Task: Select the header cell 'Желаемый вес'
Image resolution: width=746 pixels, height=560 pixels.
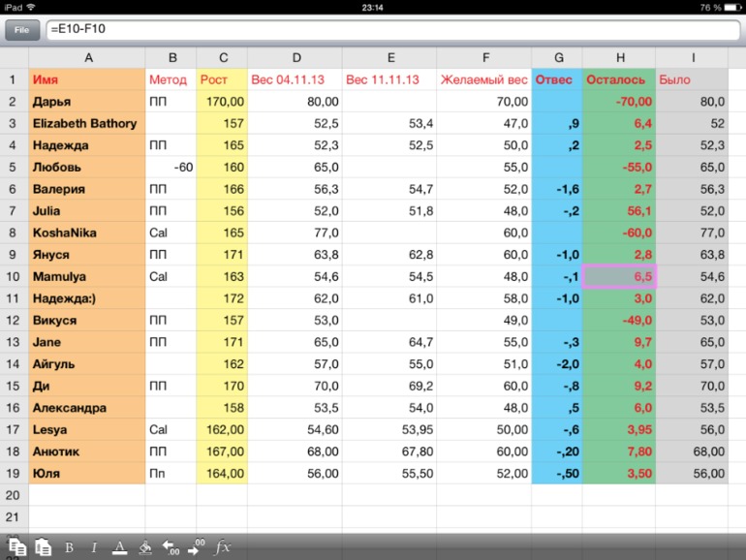Action: (x=484, y=79)
